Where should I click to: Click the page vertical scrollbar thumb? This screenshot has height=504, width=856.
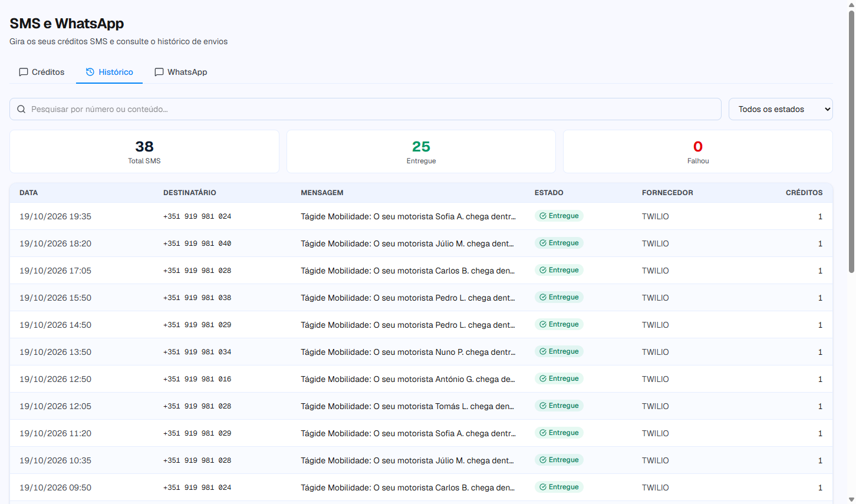[x=851, y=141]
